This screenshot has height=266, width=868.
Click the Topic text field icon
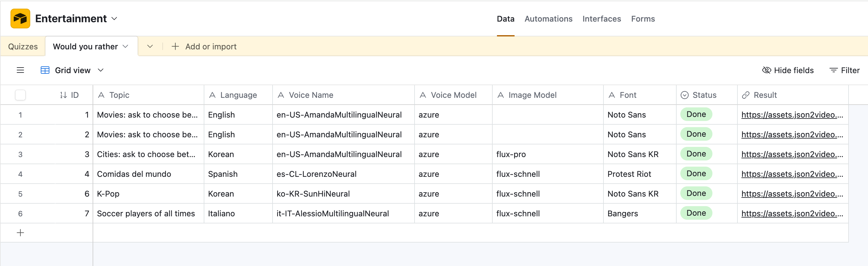tap(101, 95)
